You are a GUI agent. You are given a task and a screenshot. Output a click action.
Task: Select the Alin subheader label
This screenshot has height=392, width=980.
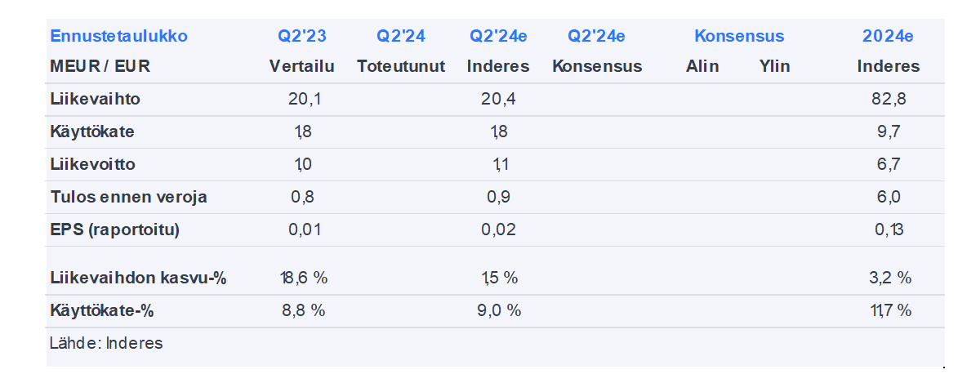tap(702, 66)
